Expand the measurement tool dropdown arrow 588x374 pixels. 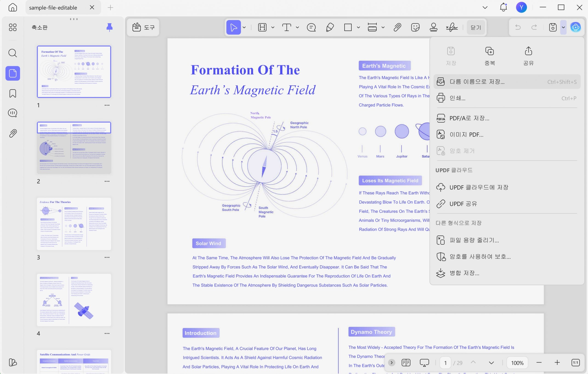point(383,27)
